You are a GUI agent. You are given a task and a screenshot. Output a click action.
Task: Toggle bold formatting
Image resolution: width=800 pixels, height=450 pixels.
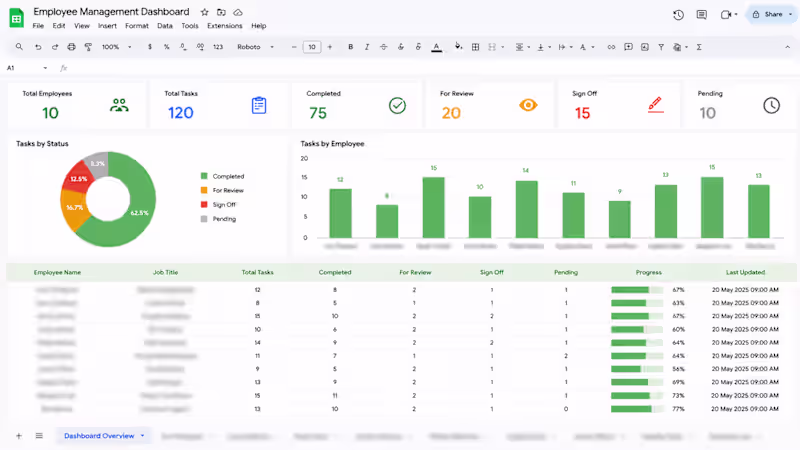coord(351,47)
